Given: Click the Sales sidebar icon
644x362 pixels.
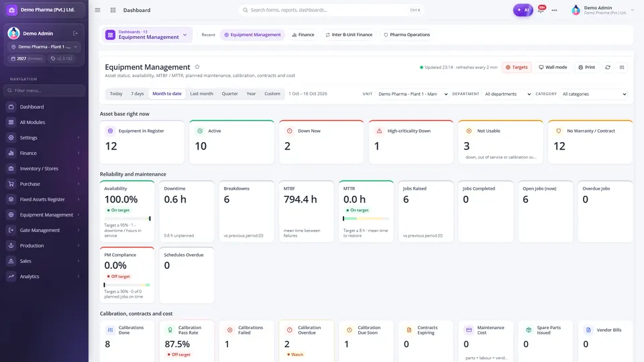Looking at the screenshot, I should (x=11, y=261).
